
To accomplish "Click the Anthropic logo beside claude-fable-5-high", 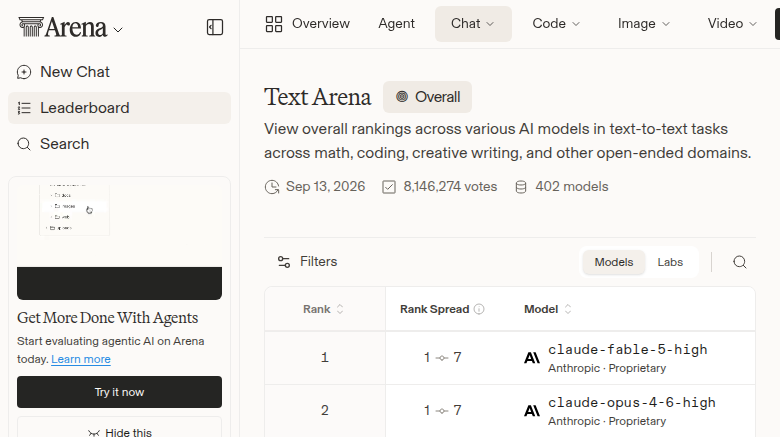I will click(532, 358).
